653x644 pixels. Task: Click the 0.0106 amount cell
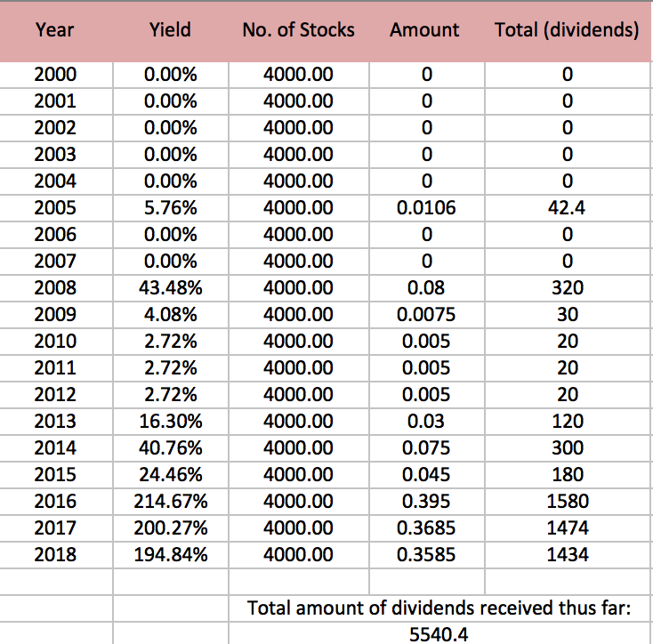426,208
